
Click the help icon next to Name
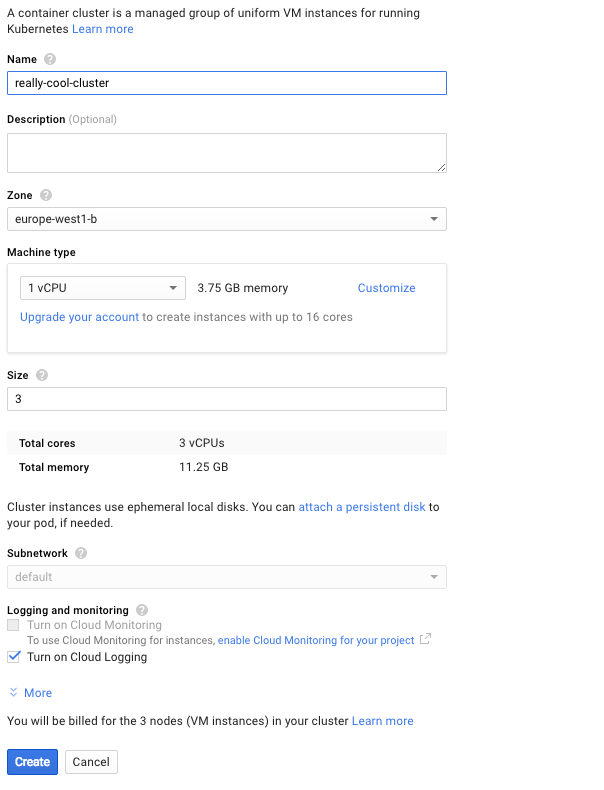pyautogui.click(x=50, y=60)
